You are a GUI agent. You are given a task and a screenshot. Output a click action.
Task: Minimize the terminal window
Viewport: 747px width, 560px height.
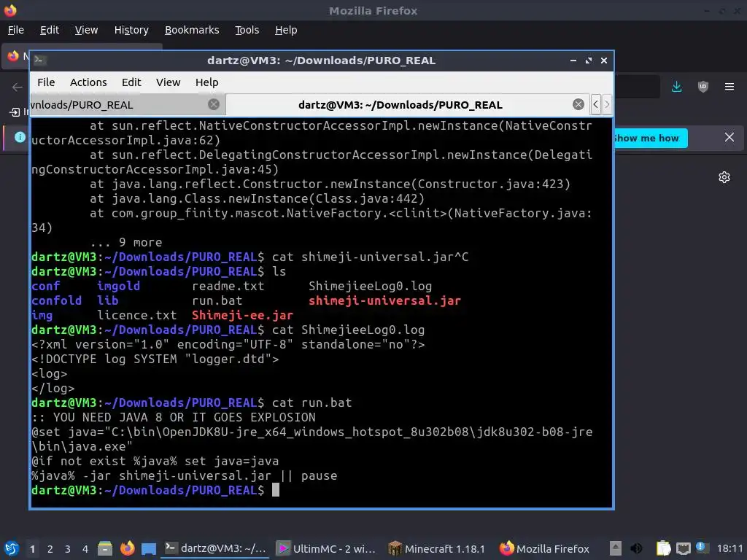tap(573, 61)
